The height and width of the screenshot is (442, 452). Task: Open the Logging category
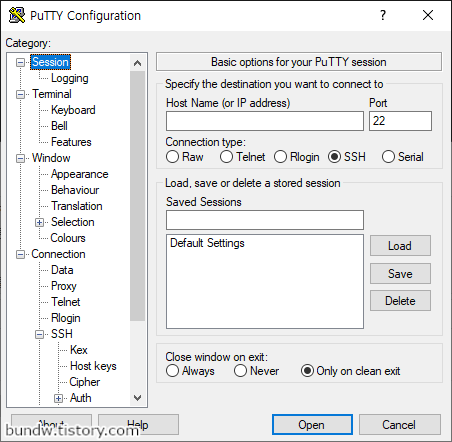(70, 78)
